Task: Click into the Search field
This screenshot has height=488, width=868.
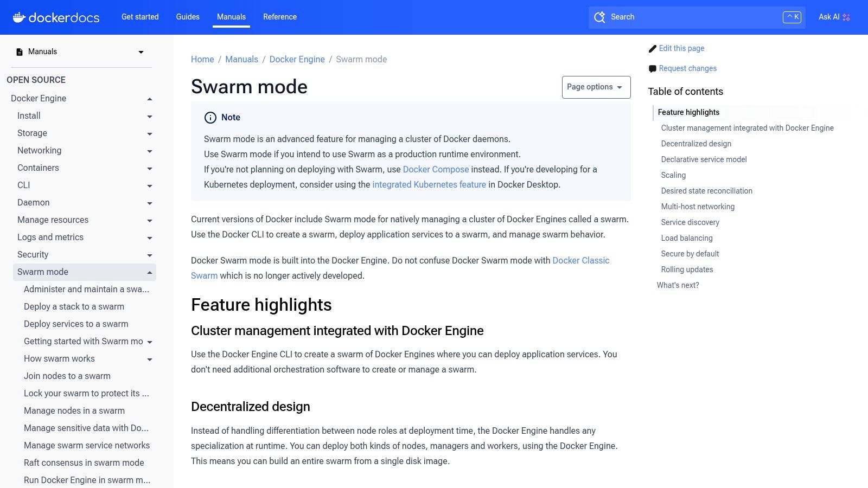Action: pyautogui.click(x=697, y=17)
